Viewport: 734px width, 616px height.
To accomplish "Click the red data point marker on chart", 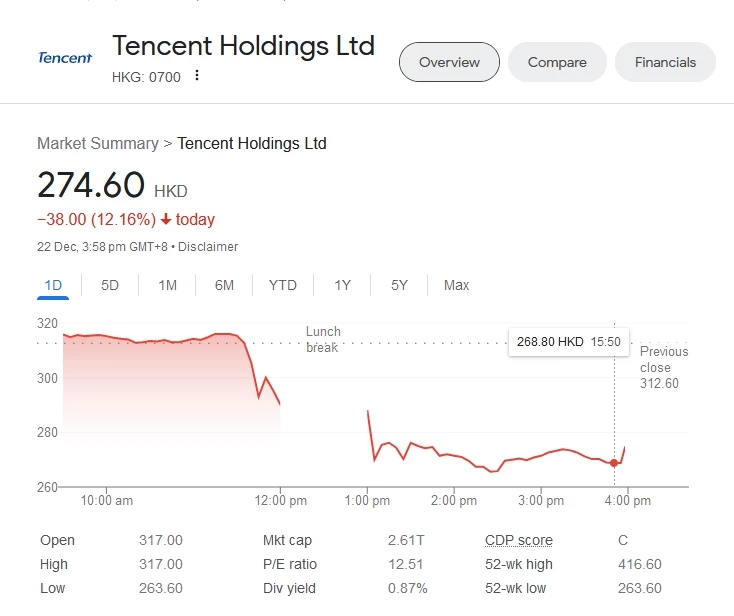I will tap(614, 463).
